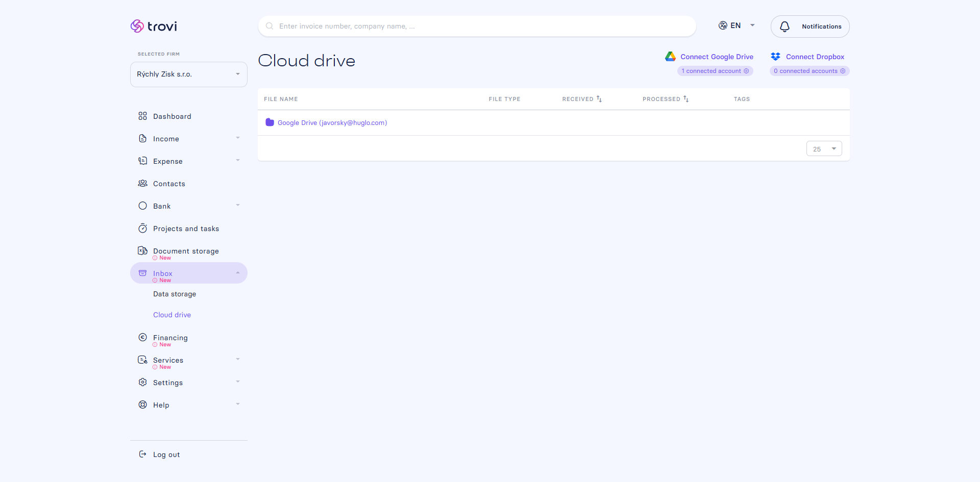Click the Google Drive triangle logo
The image size is (980, 482).
pyautogui.click(x=670, y=57)
